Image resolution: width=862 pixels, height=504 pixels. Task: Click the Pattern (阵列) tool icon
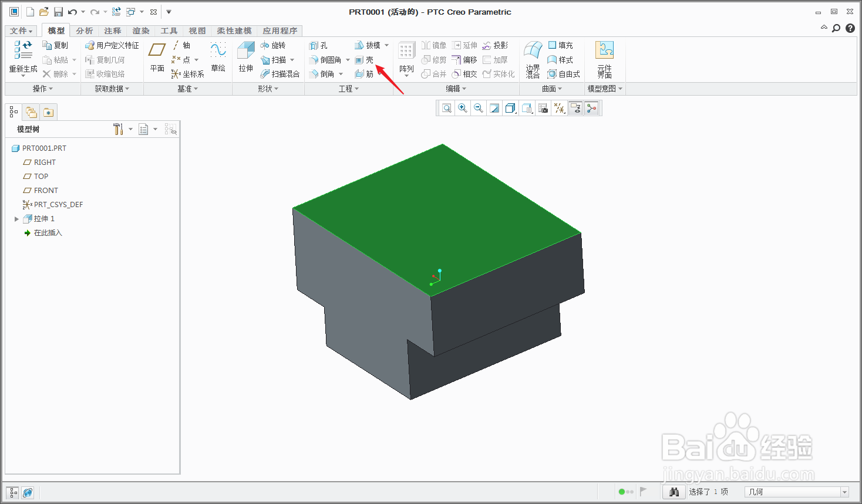[x=406, y=50]
